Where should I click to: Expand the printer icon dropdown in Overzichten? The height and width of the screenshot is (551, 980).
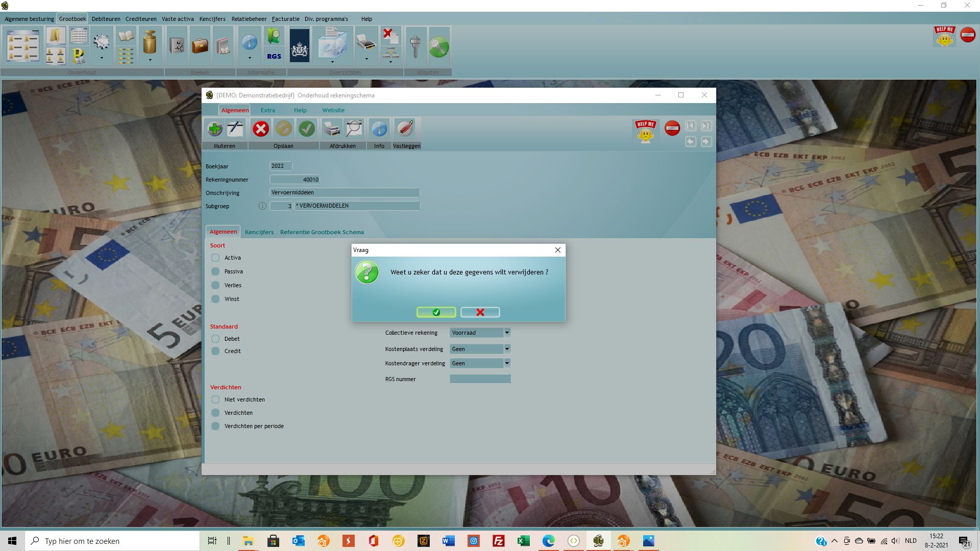pos(366,59)
